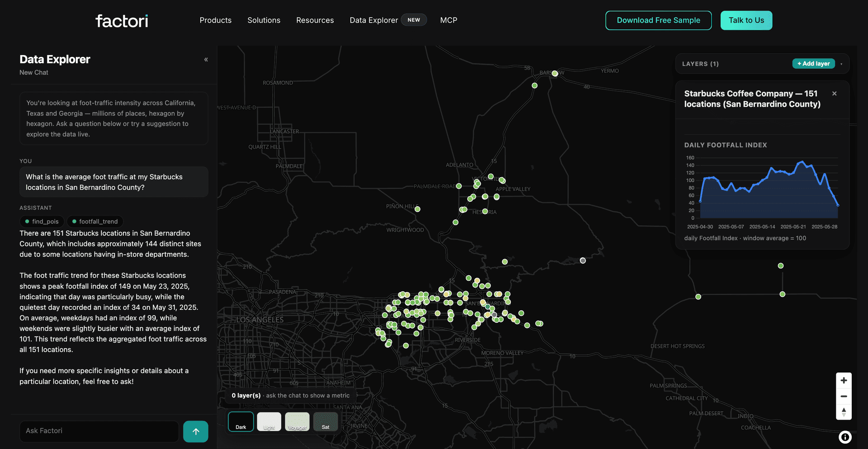Viewport: 868px width, 449px height.
Task: Open the Resources menu
Action: 315,20
